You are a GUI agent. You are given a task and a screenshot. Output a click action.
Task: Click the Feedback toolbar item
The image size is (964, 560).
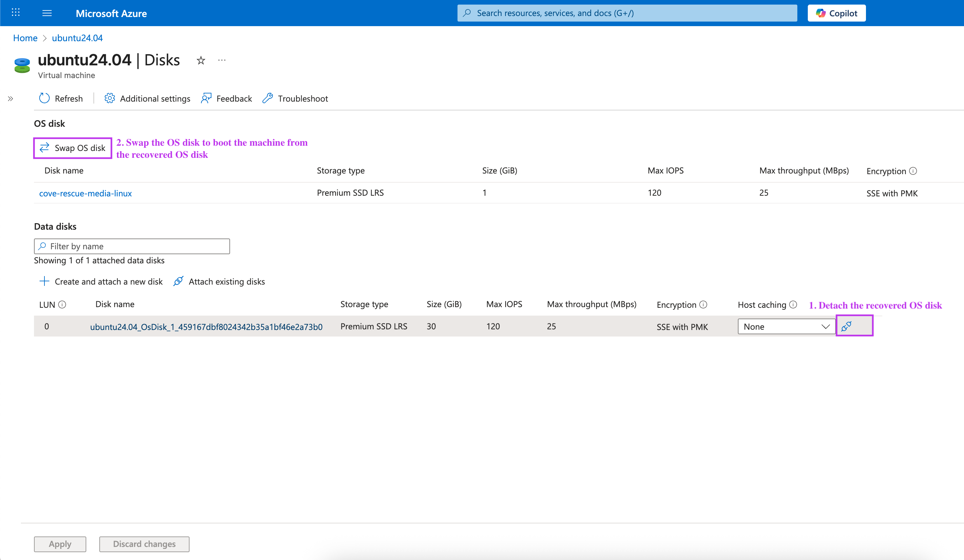[226, 98]
